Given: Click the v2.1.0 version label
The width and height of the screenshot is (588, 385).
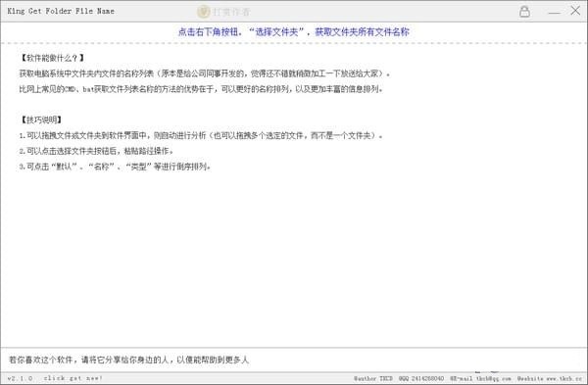Looking at the screenshot, I should coord(20,378).
